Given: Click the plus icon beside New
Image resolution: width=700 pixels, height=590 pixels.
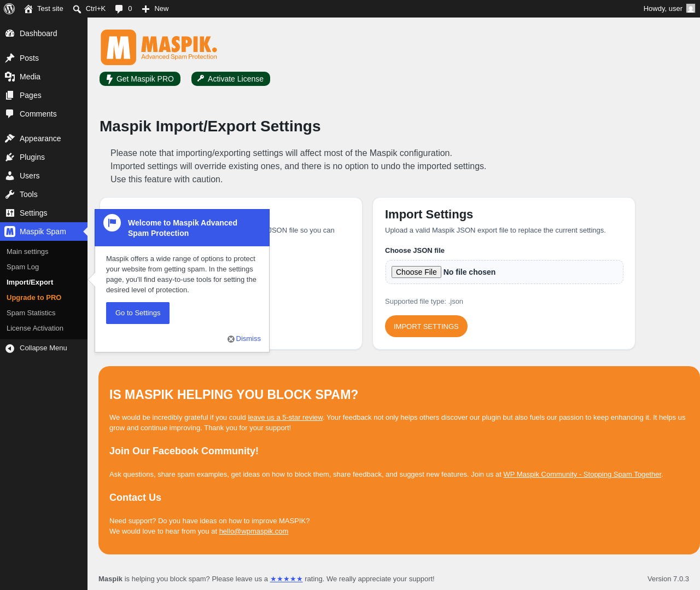Looking at the screenshot, I should click(x=145, y=9).
